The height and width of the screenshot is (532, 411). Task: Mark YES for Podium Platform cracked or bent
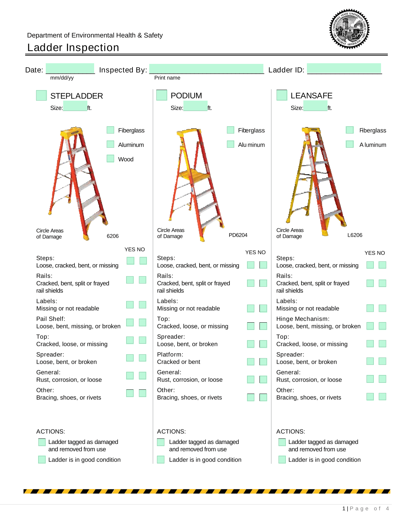pyautogui.click(x=251, y=362)
